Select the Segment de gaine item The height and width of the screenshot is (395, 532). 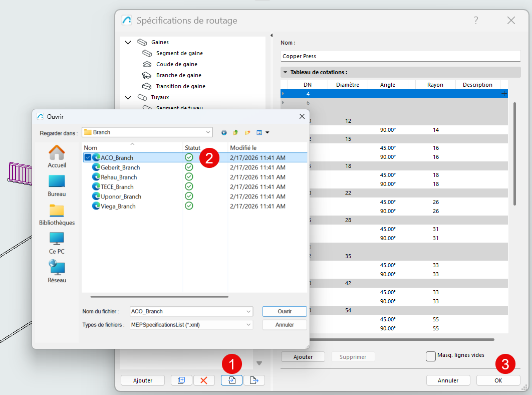pyautogui.click(x=179, y=53)
